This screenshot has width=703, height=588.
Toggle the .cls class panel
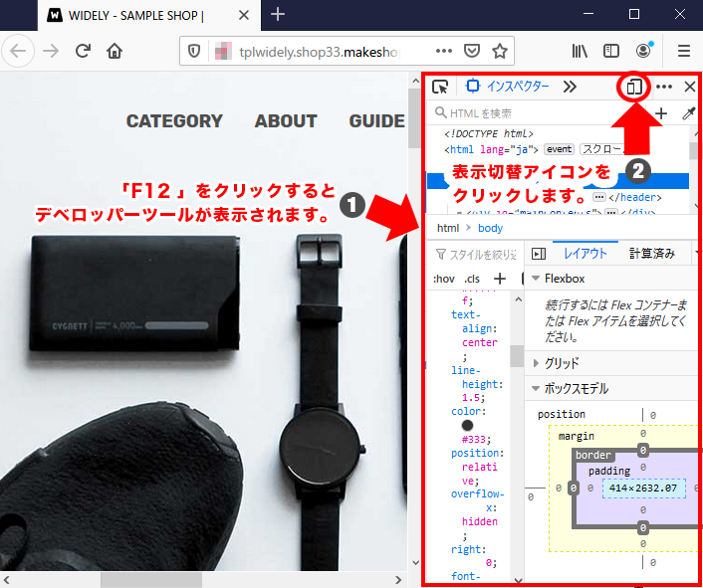point(472,279)
